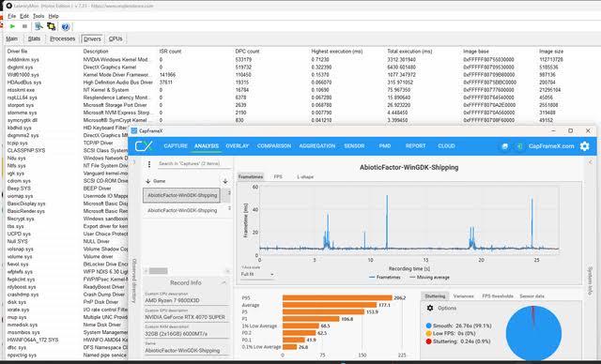
Task: Select CapFrameX ANALYSIS section
Action: [x=207, y=145]
